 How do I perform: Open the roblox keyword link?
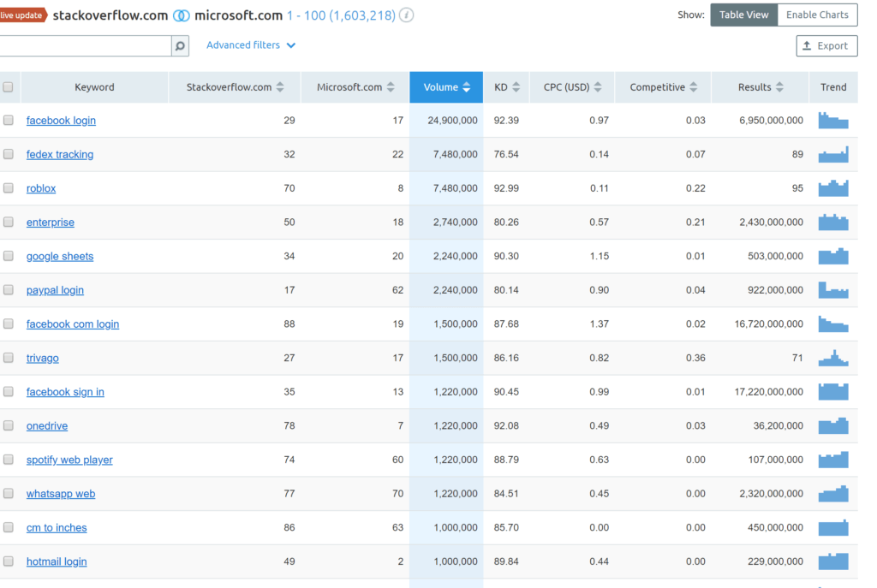click(x=41, y=188)
